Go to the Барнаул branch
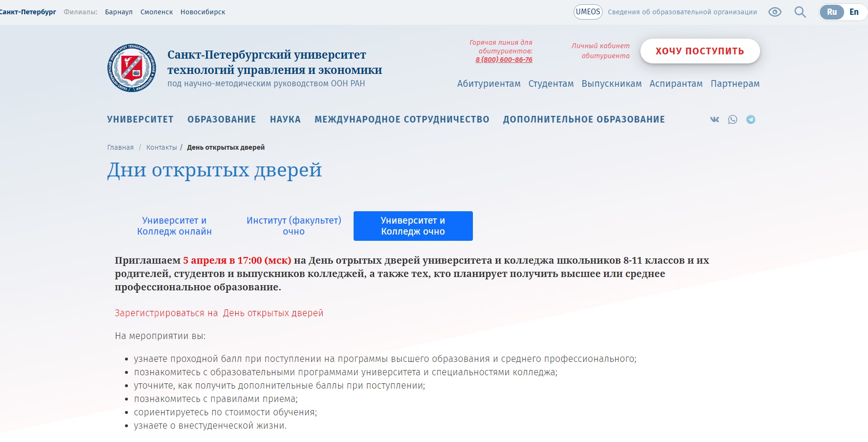 click(119, 12)
